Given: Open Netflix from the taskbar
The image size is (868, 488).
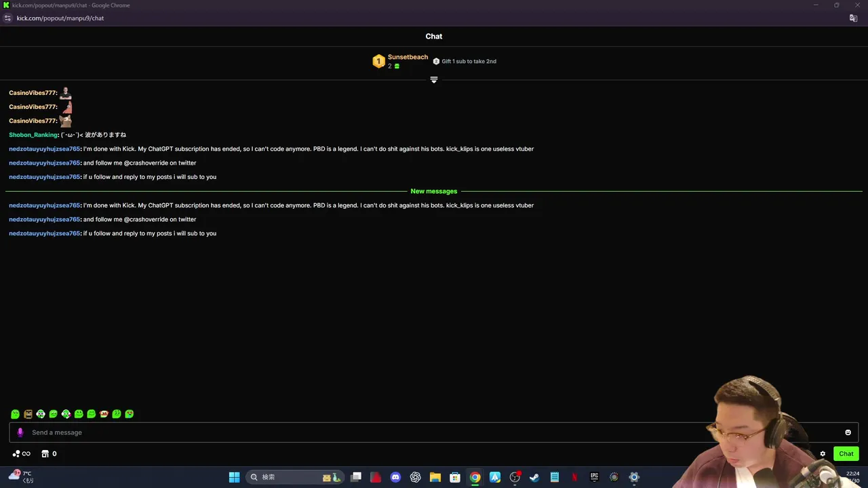Looking at the screenshot, I should click(574, 477).
